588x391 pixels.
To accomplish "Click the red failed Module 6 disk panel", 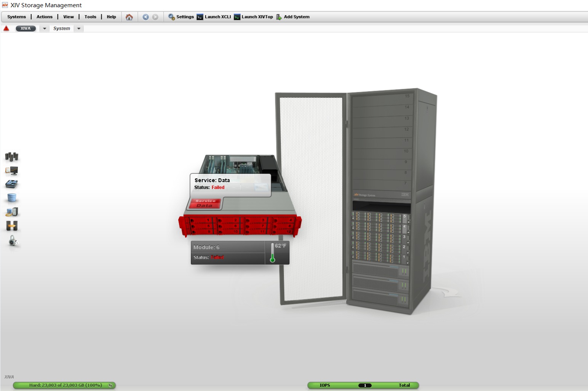I will (x=240, y=226).
